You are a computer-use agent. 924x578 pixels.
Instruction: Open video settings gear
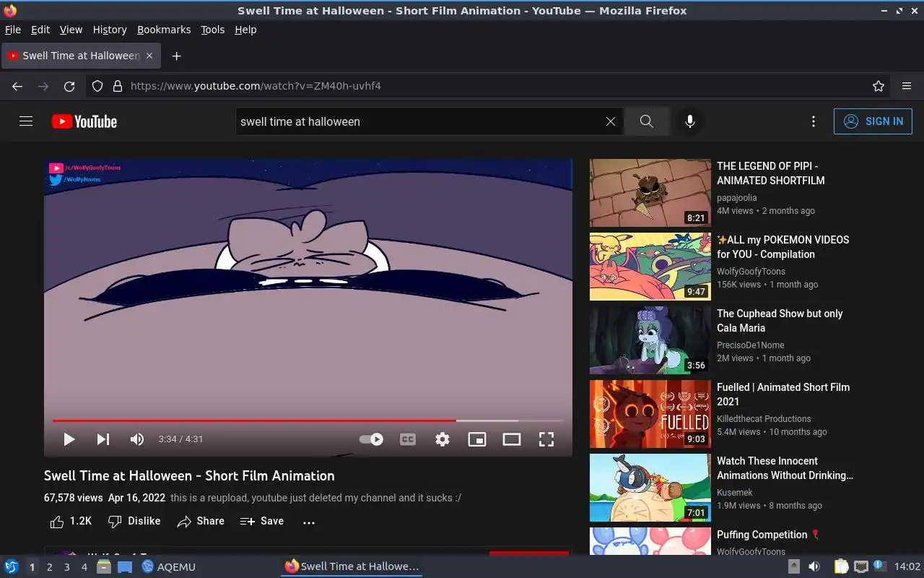(x=443, y=439)
